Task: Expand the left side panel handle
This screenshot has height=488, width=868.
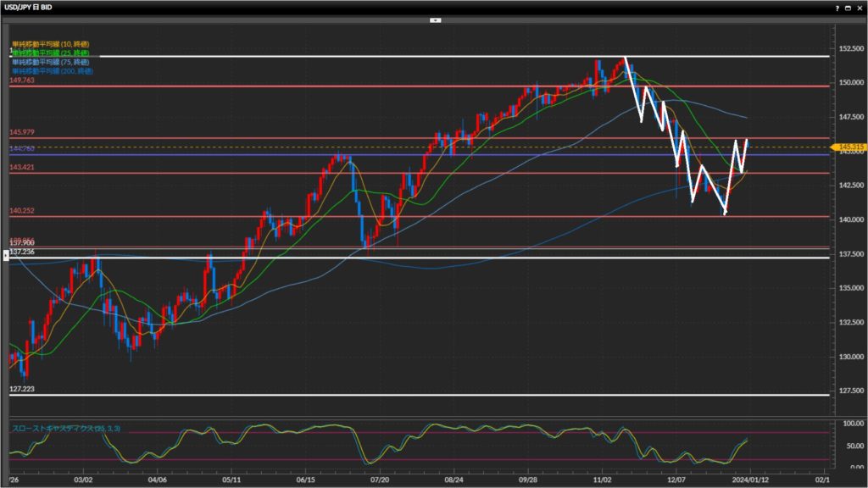Action: 4,256
